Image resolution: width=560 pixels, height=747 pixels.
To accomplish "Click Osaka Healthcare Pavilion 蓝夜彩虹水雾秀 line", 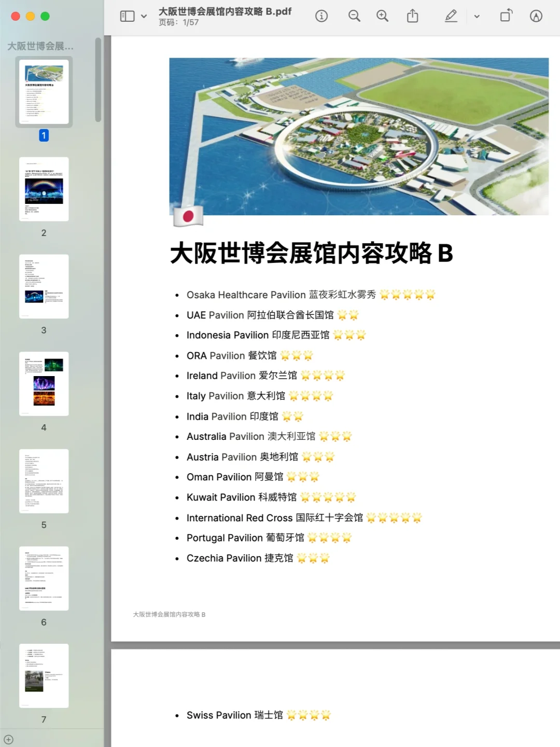I will [311, 295].
